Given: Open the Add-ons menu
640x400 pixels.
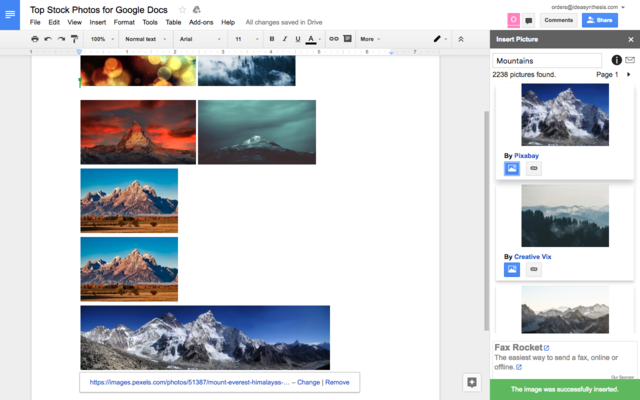Looking at the screenshot, I should tap(201, 22).
